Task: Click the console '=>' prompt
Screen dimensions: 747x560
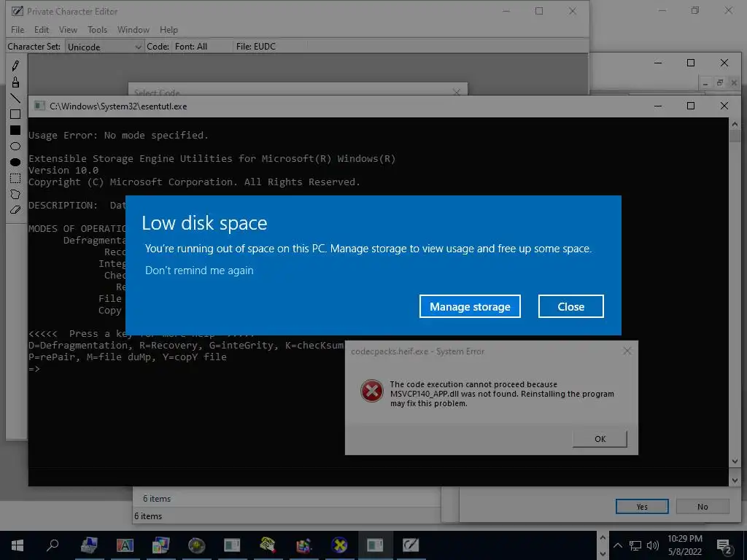Action: (x=34, y=369)
